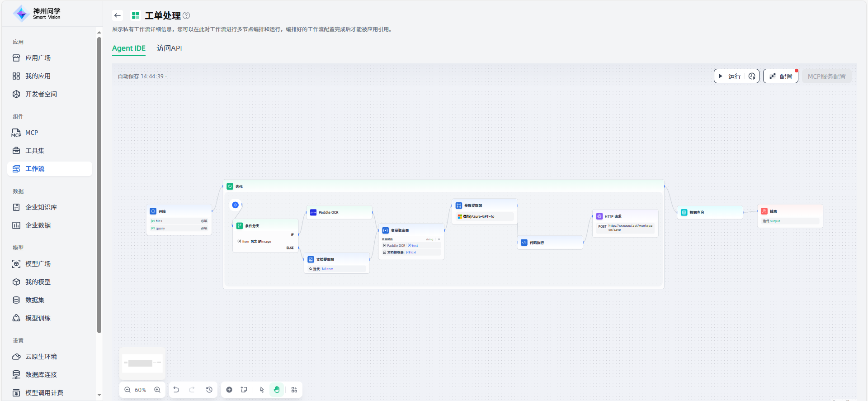868x401 pixels.
Task: Switch to pointer selection mode
Action: point(262,390)
